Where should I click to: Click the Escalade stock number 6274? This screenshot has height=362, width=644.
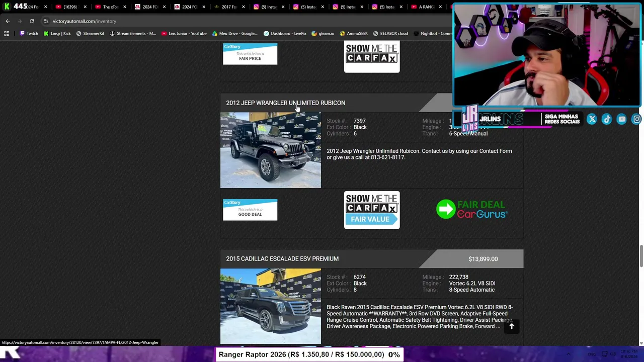(x=359, y=277)
